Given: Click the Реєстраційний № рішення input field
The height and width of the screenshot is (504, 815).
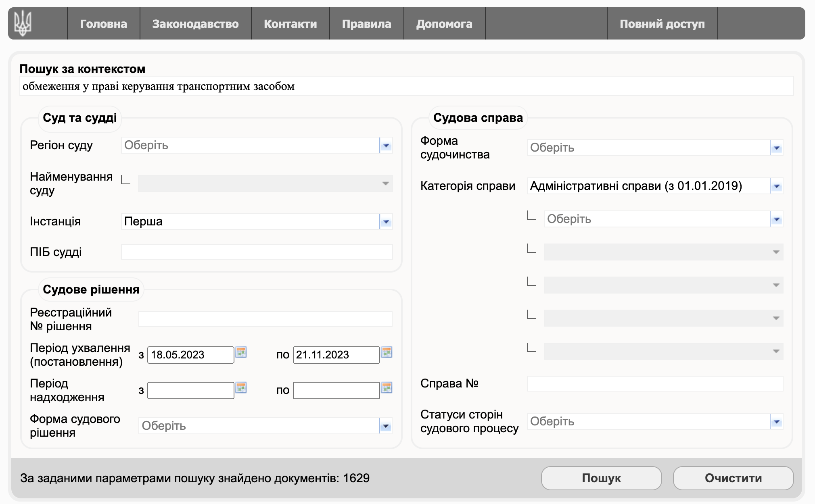Looking at the screenshot, I should 265,319.
